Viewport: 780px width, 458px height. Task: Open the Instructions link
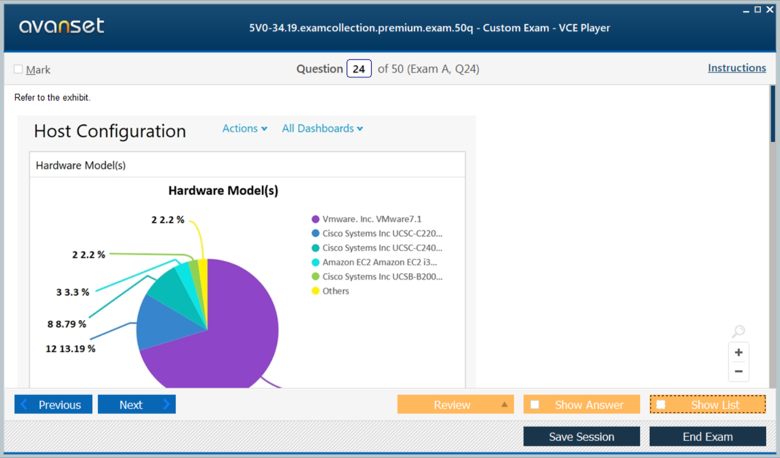click(737, 68)
